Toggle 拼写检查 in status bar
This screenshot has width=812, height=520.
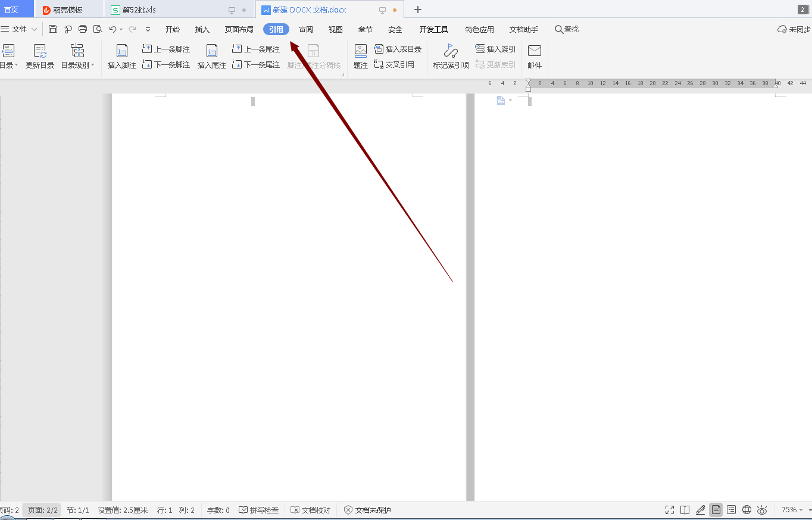coord(259,510)
